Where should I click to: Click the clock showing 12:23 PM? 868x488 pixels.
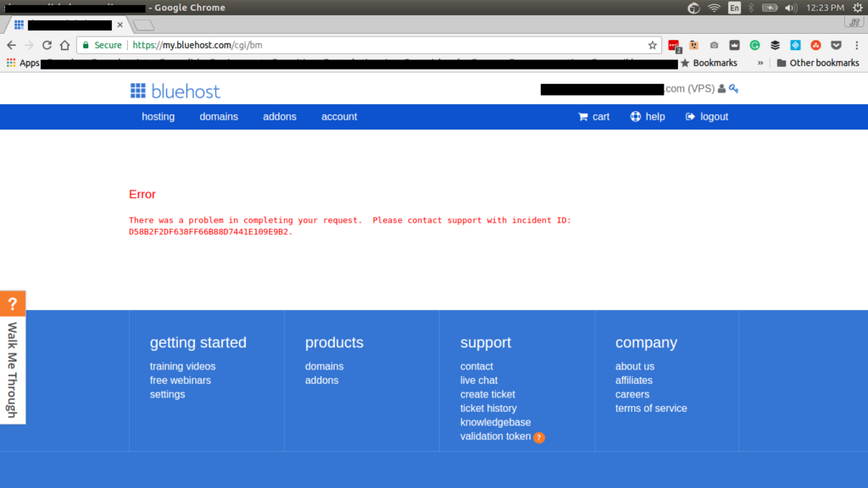pyautogui.click(x=825, y=8)
